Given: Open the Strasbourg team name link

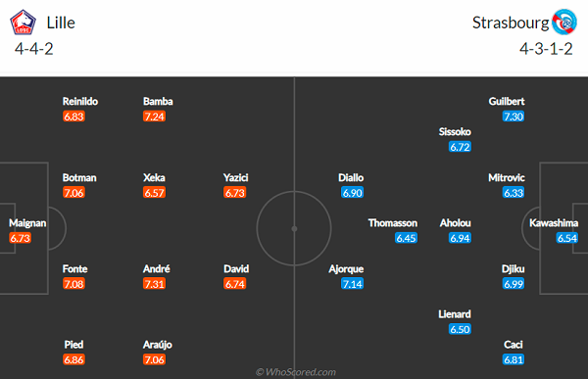Looking at the screenshot, I should click(x=511, y=23).
